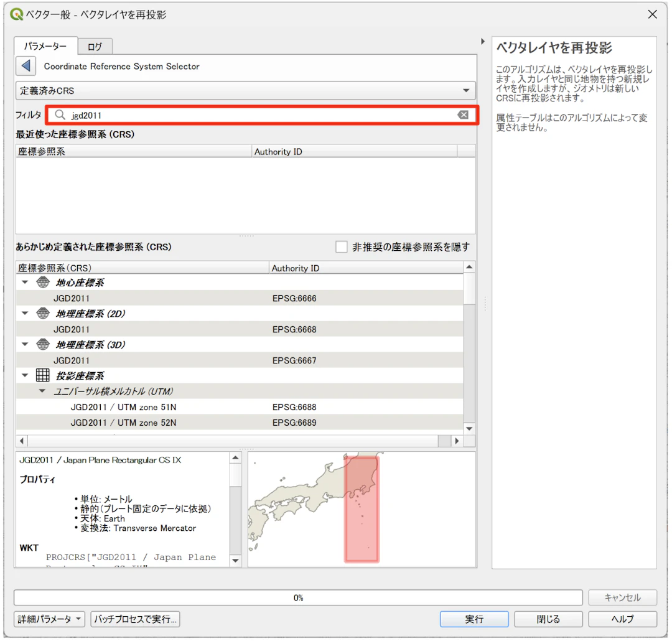Screen dimensions: 672x641
Task: Collapse the 投影座標系 group
Action: (25, 376)
